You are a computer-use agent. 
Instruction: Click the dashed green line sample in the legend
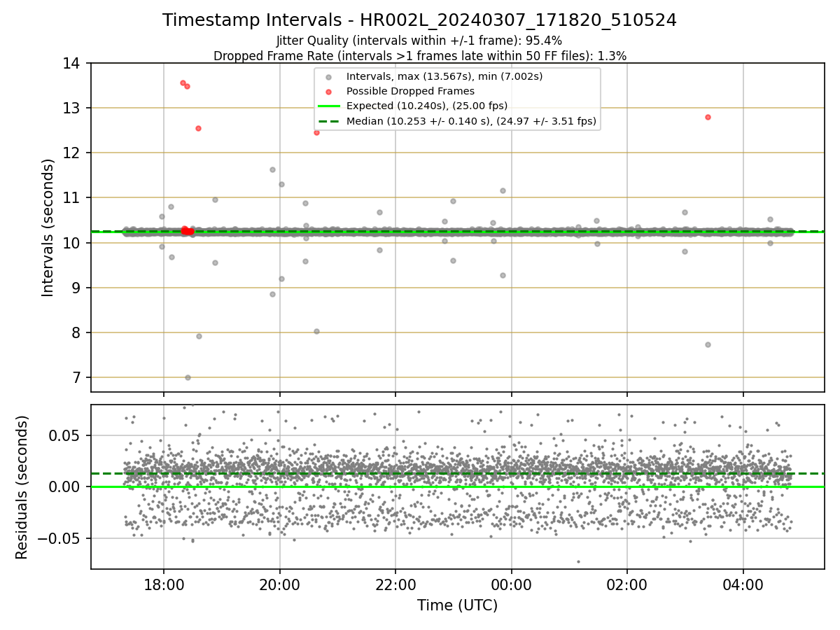(x=330, y=121)
